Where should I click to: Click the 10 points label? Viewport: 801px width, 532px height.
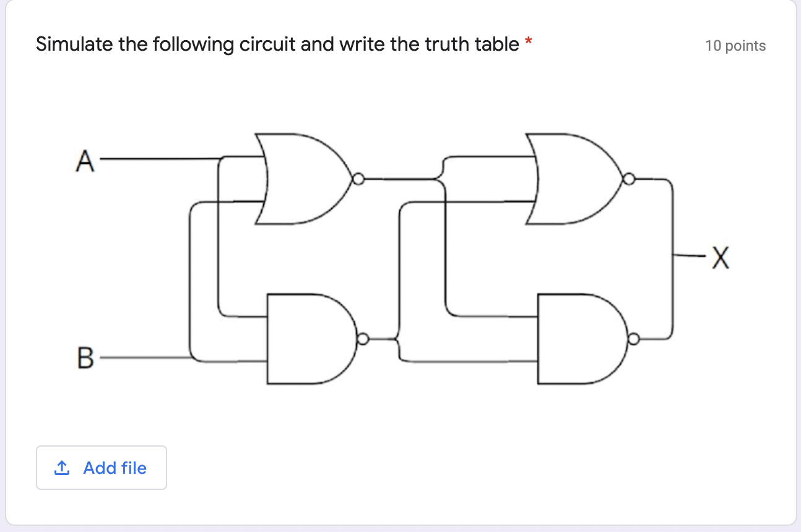coord(735,45)
